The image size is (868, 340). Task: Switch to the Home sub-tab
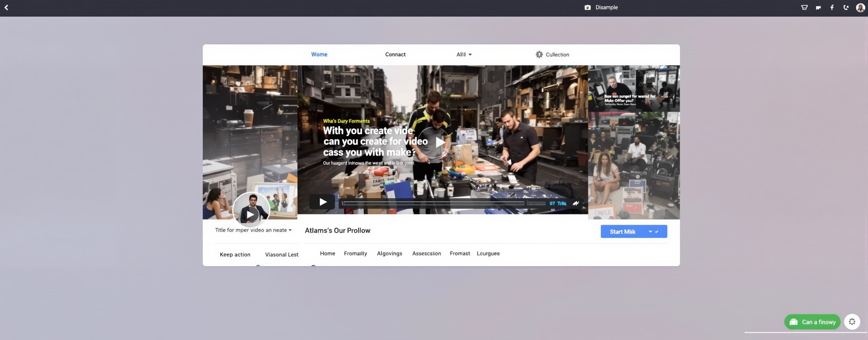327,253
